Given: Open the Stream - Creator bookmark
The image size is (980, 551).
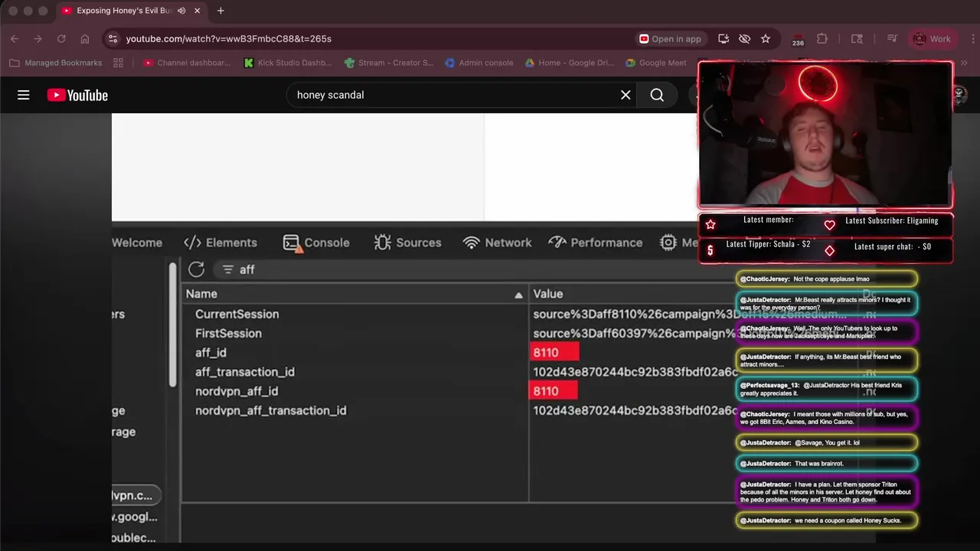Looking at the screenshot, I should [x=389, y=63].
